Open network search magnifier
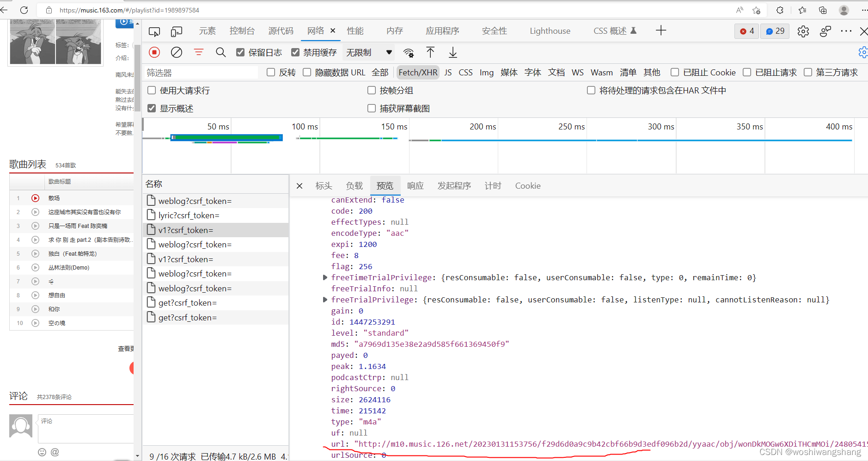868x461 pixels. point(220,52)
